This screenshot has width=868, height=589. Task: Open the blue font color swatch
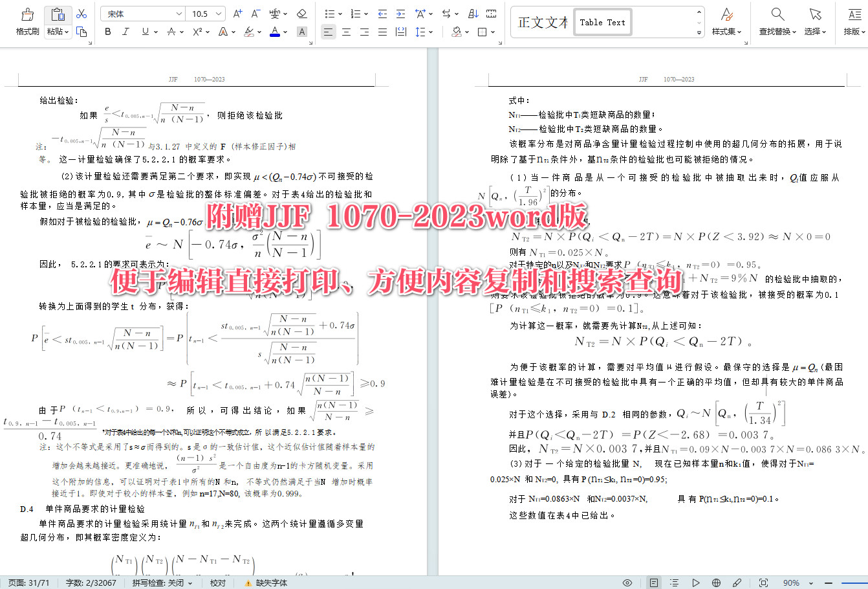(x=274, y=30)
